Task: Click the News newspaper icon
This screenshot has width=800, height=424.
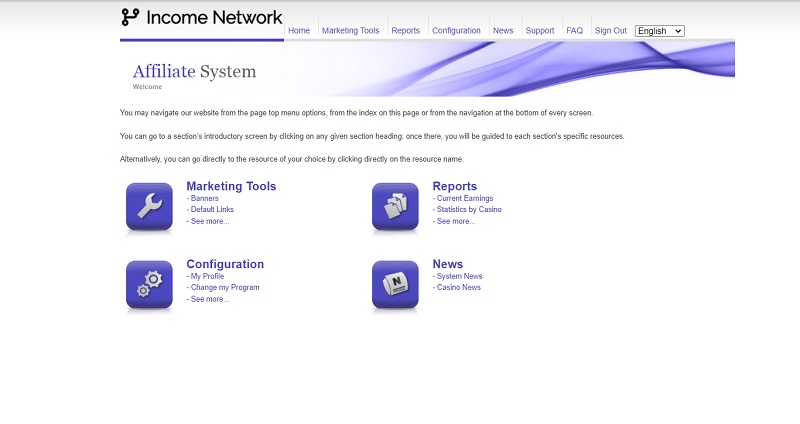Action: point(395,285)
